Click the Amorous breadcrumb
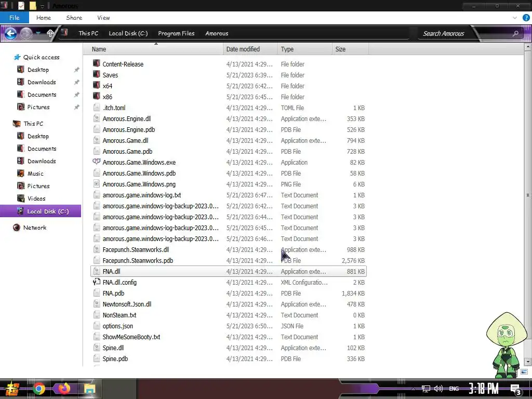 point(217,33)
